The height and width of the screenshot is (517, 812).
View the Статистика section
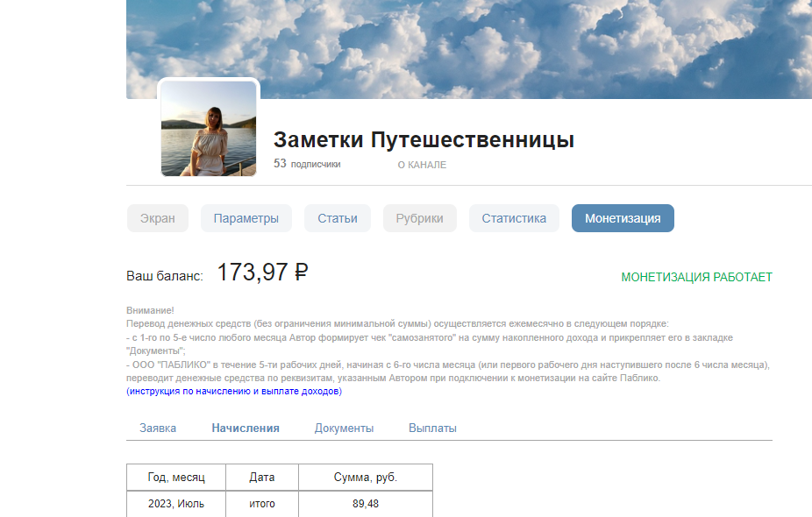coord(514,218)
